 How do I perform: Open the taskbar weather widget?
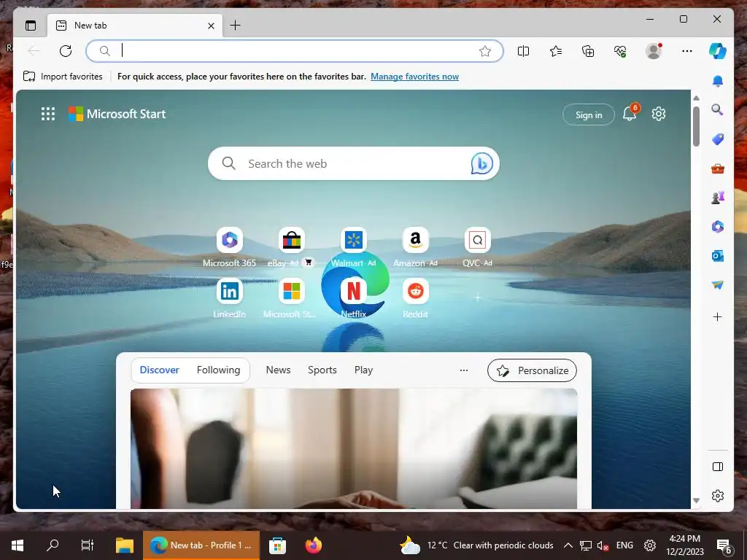point(476,545)
